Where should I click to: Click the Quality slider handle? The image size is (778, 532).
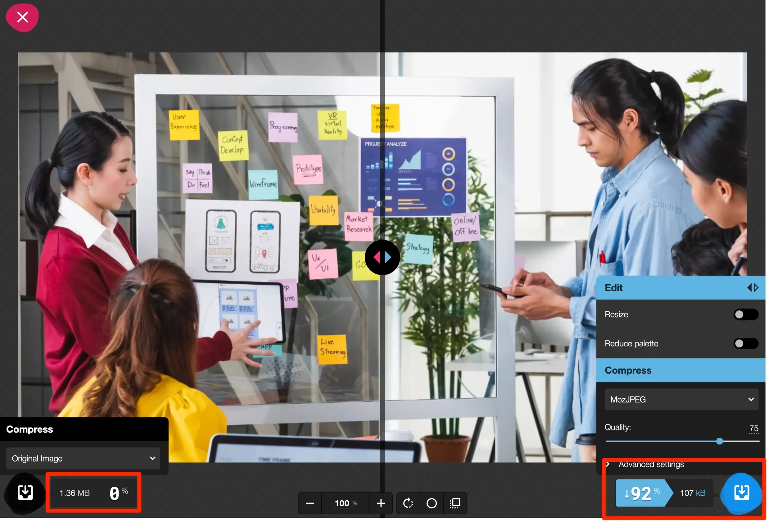[x=719, y=441]
